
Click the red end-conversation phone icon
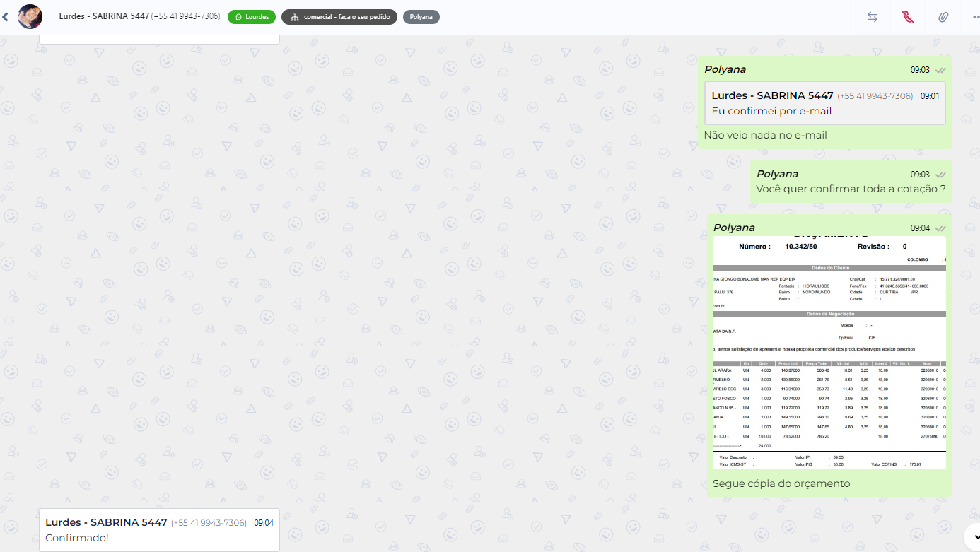(x=908, y=17)
